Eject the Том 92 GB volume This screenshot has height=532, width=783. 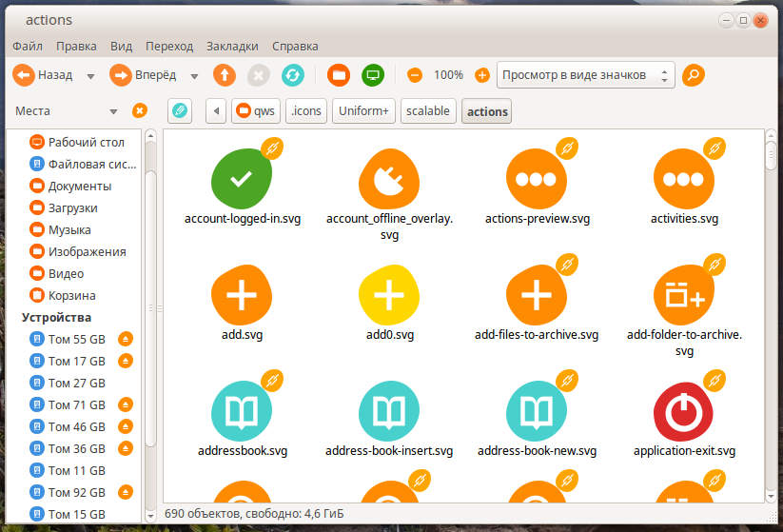pos(126,493)
